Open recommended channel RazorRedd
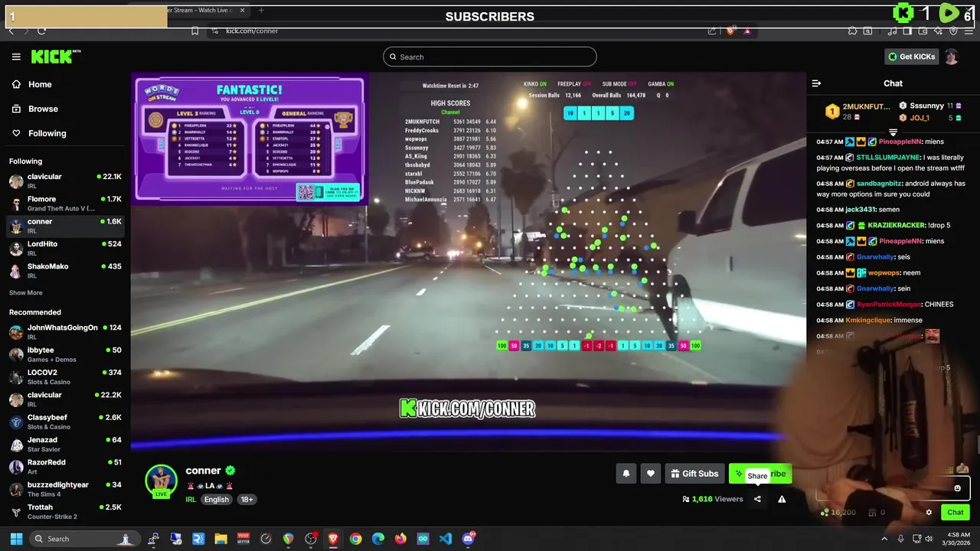 tap(65, 467)
